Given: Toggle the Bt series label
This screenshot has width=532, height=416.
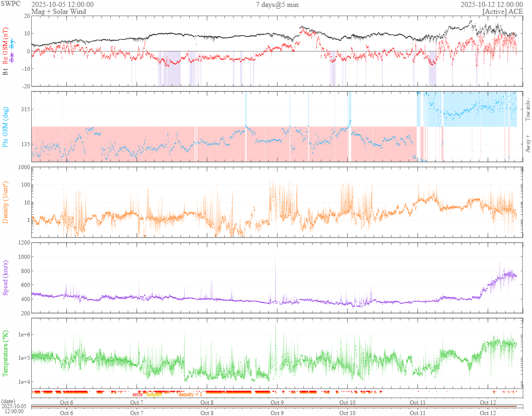Looking at the screenshot, I should [5, 71].
